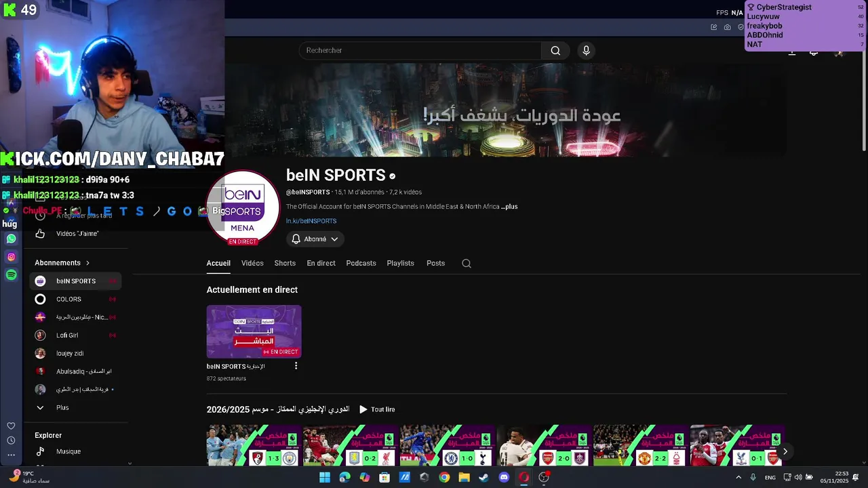Open the taskbar clock showing 22:53
Screen dimensions: 868x488
tap(835, 477)
